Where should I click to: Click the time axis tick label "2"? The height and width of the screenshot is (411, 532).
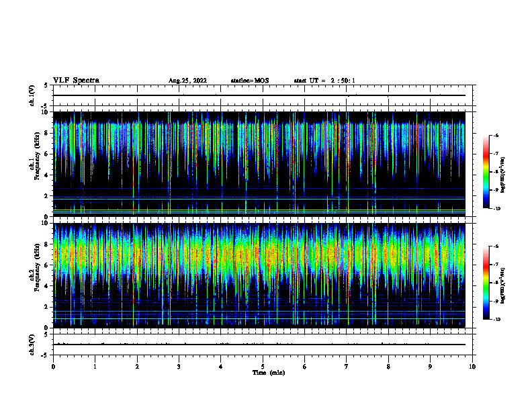pyautogui.click(x=137, y=367)
